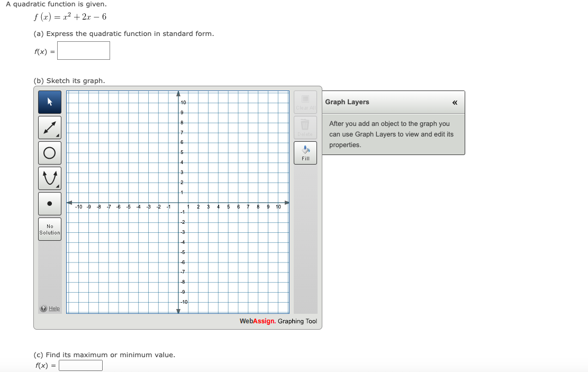
Task: Click the minimum value f(x) input box
Action: pos(80,365)
